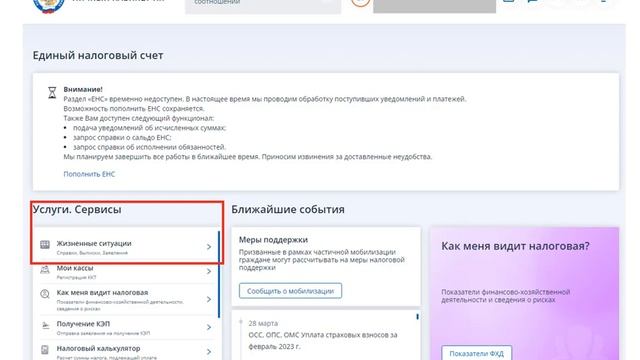Image resolution: width=640 pixels, height=360 pixels.
Task: Open the Показатели ФХД button
Action: point(476,353)
